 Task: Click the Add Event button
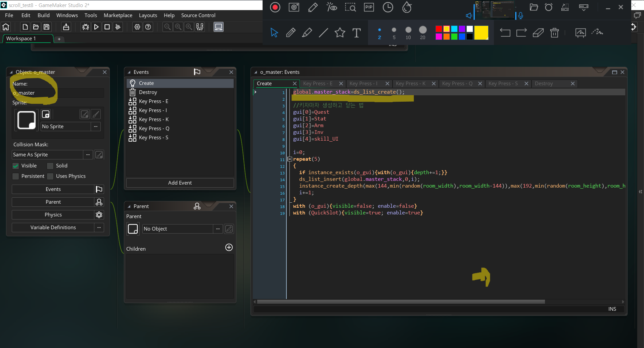[x=180, y=183]
